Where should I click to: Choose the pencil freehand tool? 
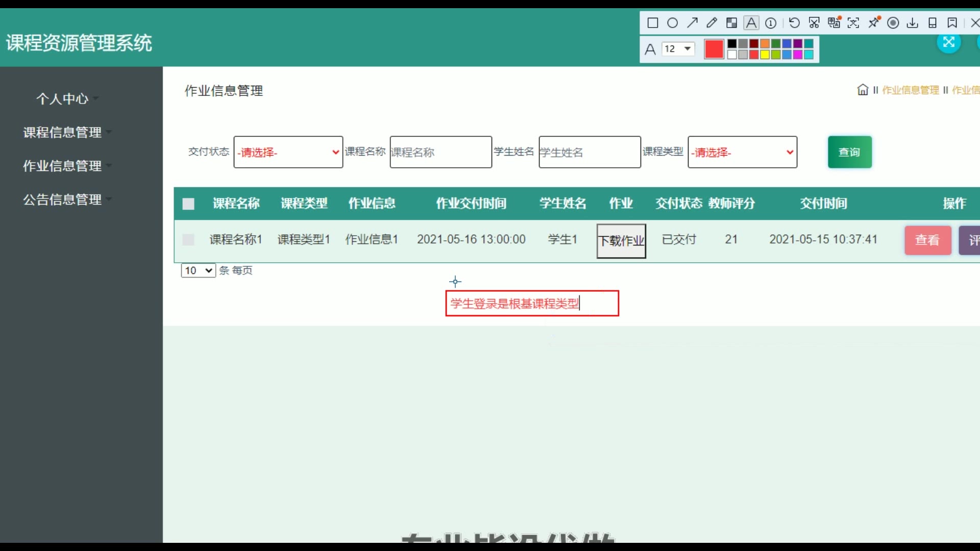tap(712, 23)
